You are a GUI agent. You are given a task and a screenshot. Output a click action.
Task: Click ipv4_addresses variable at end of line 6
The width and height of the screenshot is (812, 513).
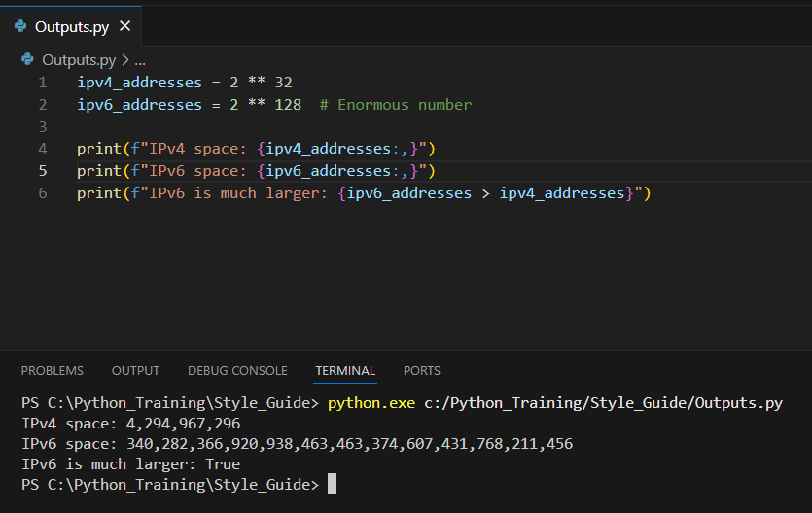tap(562, 193)
